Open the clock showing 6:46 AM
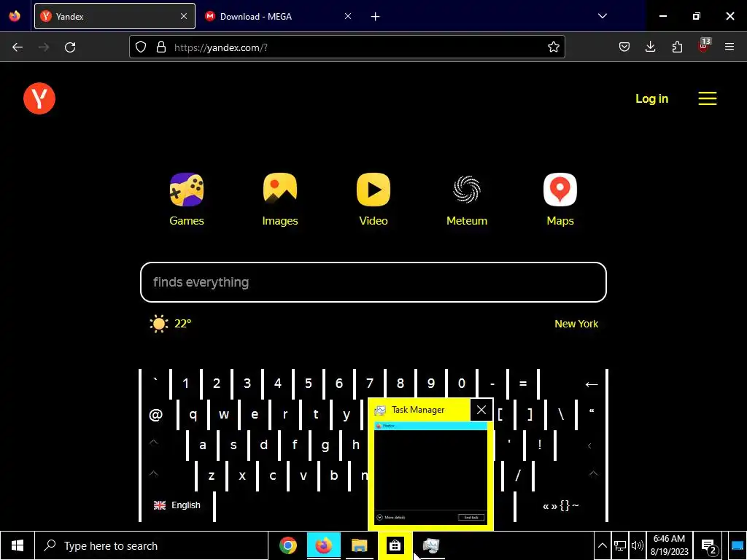This screenshot has width=747, height=560. pos(670,545)
